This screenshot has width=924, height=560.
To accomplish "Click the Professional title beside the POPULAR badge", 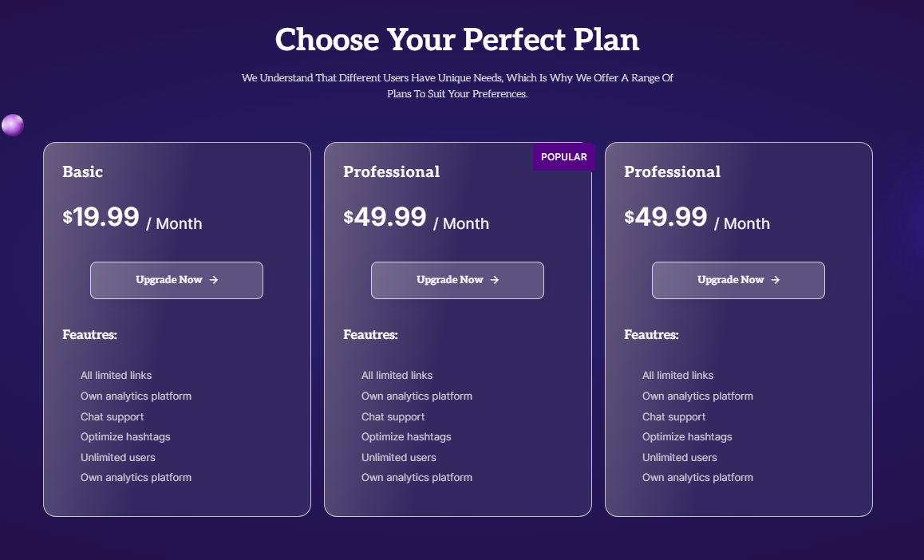I will (391, 172).
